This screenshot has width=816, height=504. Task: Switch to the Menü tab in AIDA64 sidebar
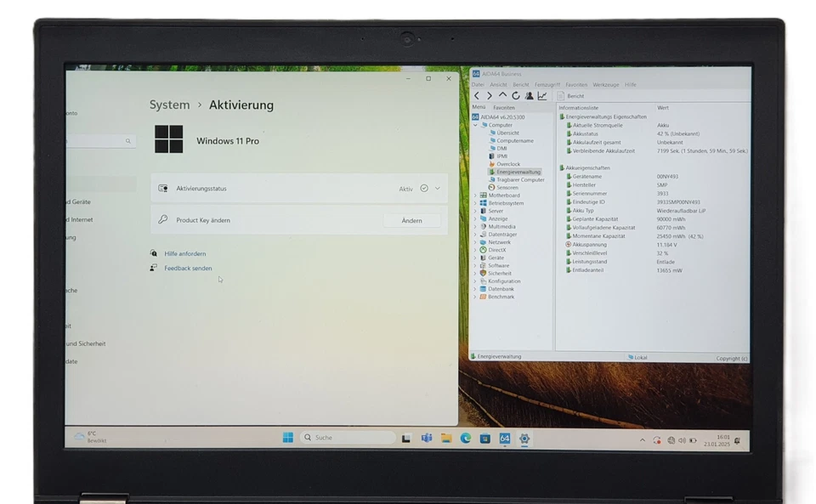(479, 107)
